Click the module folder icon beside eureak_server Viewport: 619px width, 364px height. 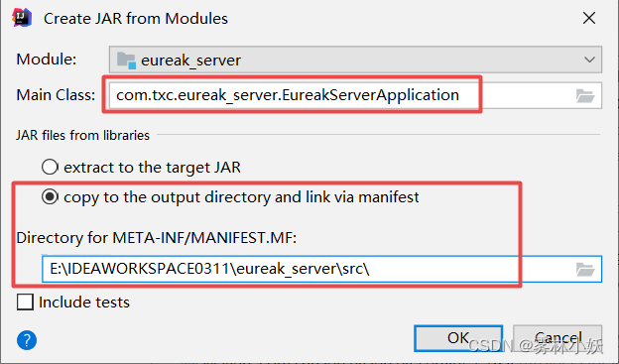click(x=126, y=61)
